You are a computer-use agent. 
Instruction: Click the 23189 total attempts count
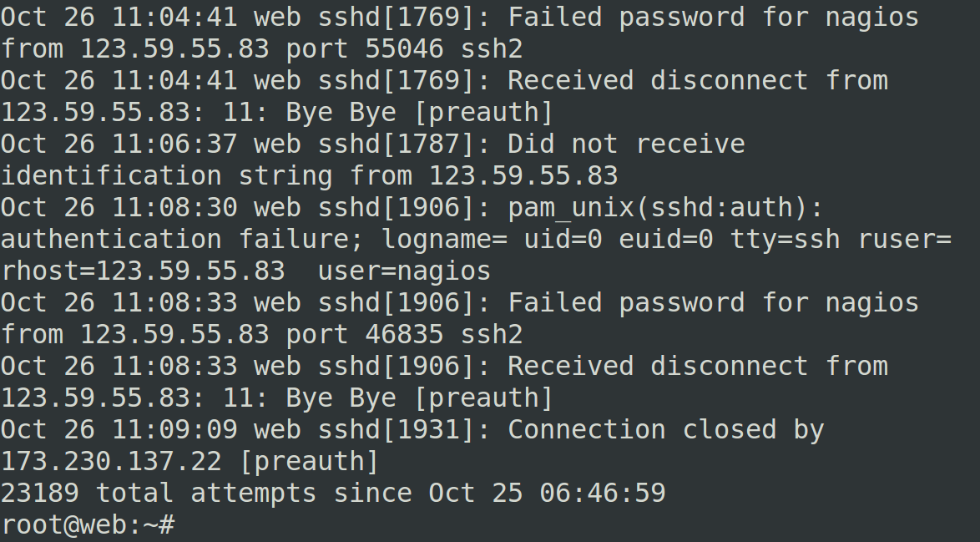(40, 493)
